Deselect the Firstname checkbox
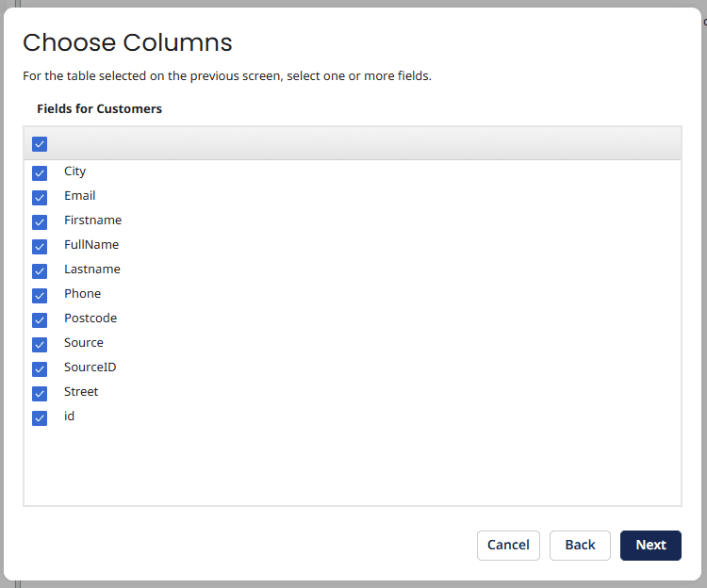Image resolution: width=707 pixels, height=588 pixels. click(x=40, y=222)
